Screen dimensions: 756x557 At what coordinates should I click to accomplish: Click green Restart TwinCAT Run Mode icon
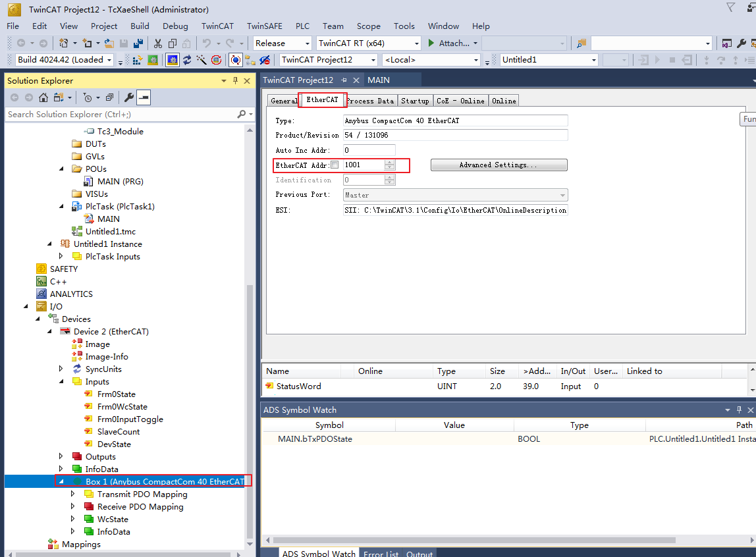pos(153,60)
